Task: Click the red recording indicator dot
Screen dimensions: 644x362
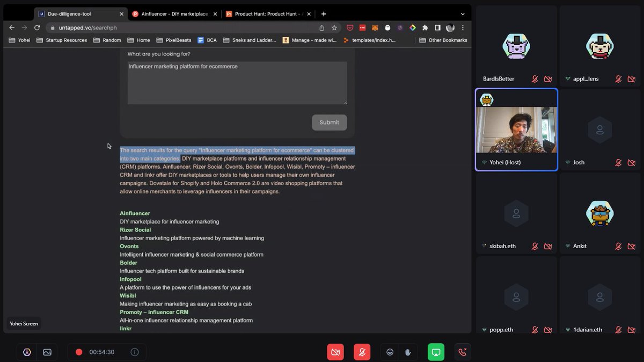Action: click(x=79, y=352)
